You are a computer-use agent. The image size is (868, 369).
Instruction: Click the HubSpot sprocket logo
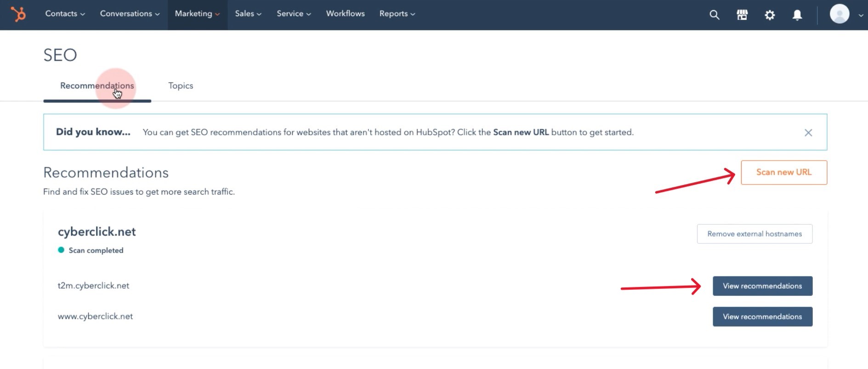pos(18,14)
